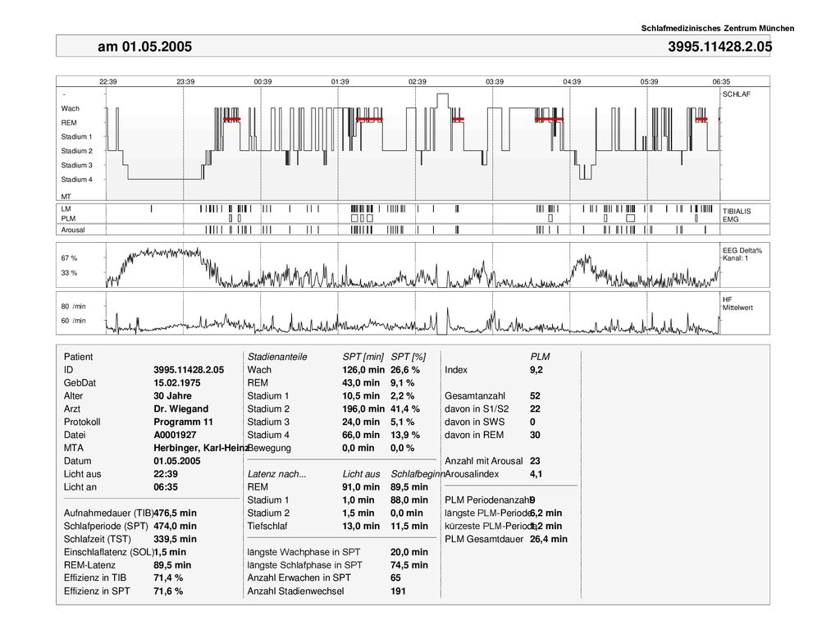Click Stadium 2 duration 196,0 min
The height and width of the screenshot is (630, 840).
point(363,409)
